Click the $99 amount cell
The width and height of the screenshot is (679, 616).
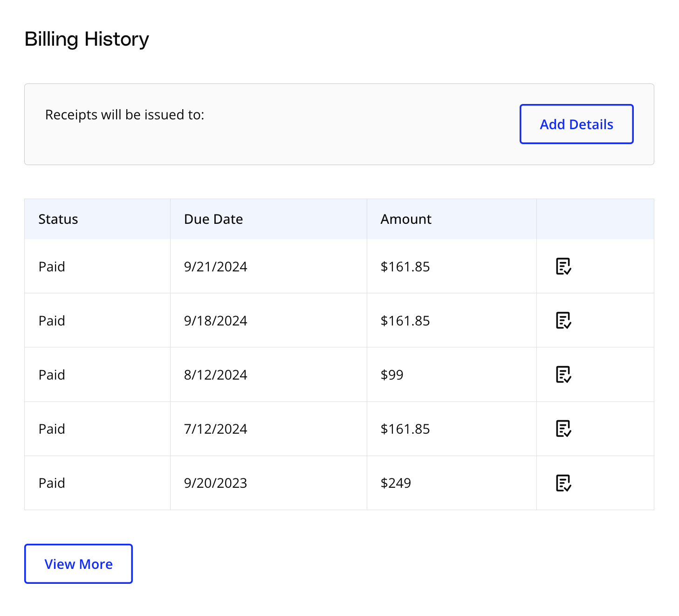(392, 375)
